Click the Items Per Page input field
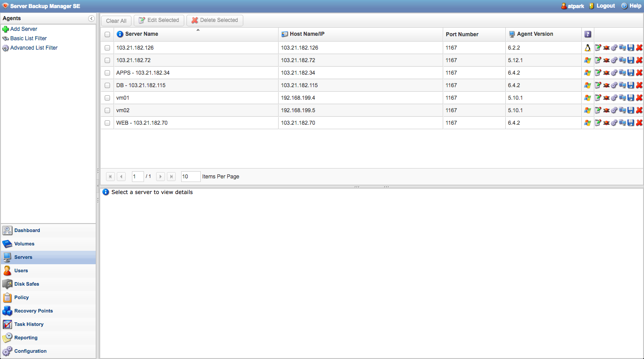 [191, 177]
